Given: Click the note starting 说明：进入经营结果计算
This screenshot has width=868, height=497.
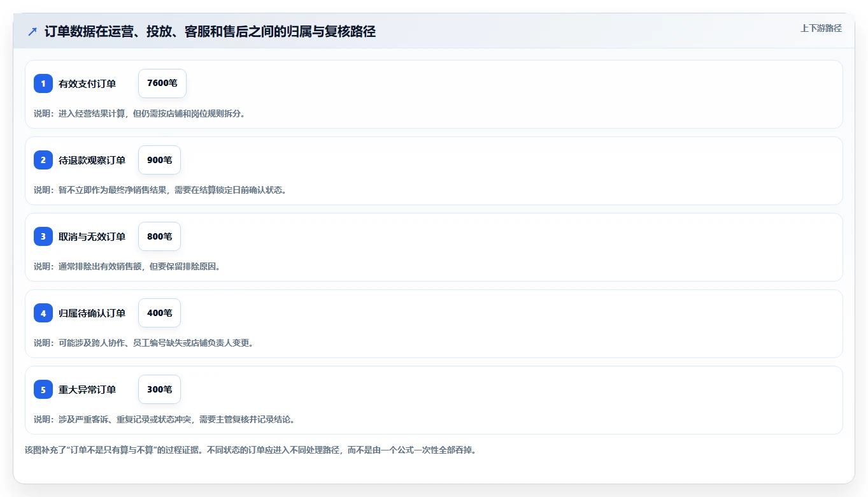Looking at the screenshot, I should coord(139,113).
